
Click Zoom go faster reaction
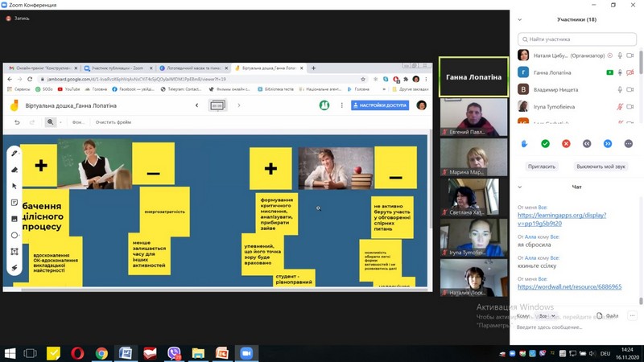click(x=608, y=144)
